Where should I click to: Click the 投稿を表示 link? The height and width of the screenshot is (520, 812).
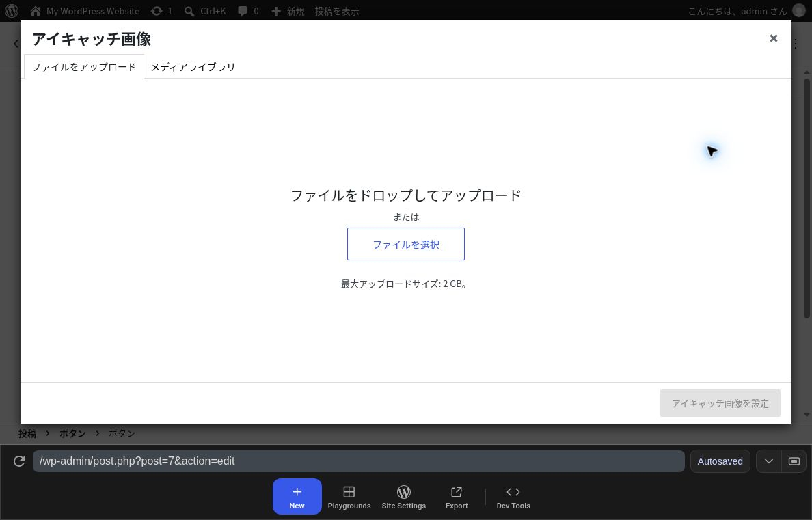click(337, 11)
